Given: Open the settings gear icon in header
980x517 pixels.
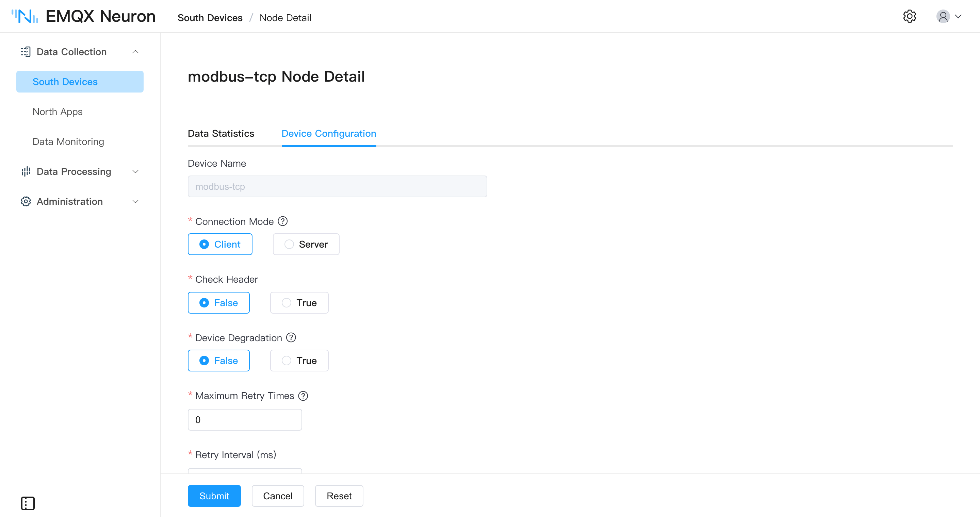Looking at the screenshot, I should coord(910,16).
